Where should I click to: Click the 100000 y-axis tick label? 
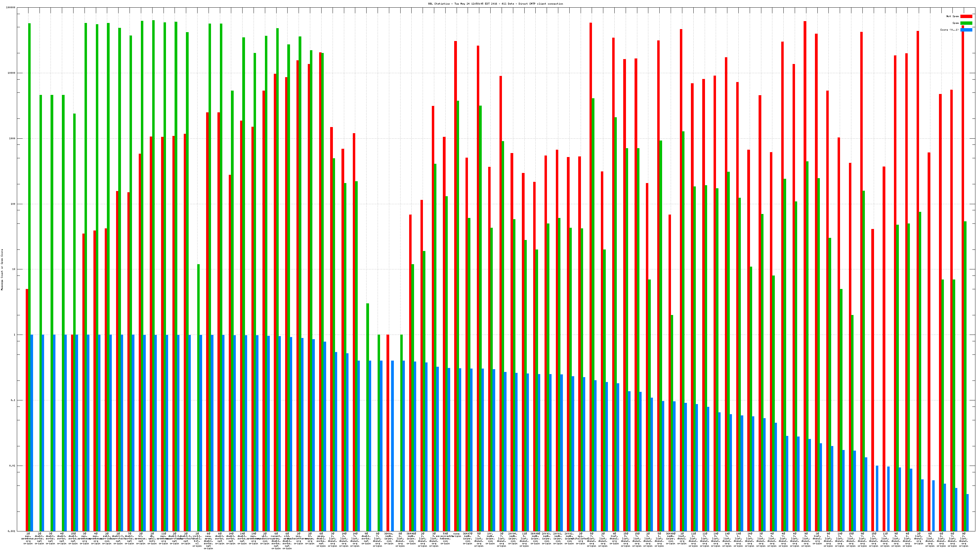point(11,8)
